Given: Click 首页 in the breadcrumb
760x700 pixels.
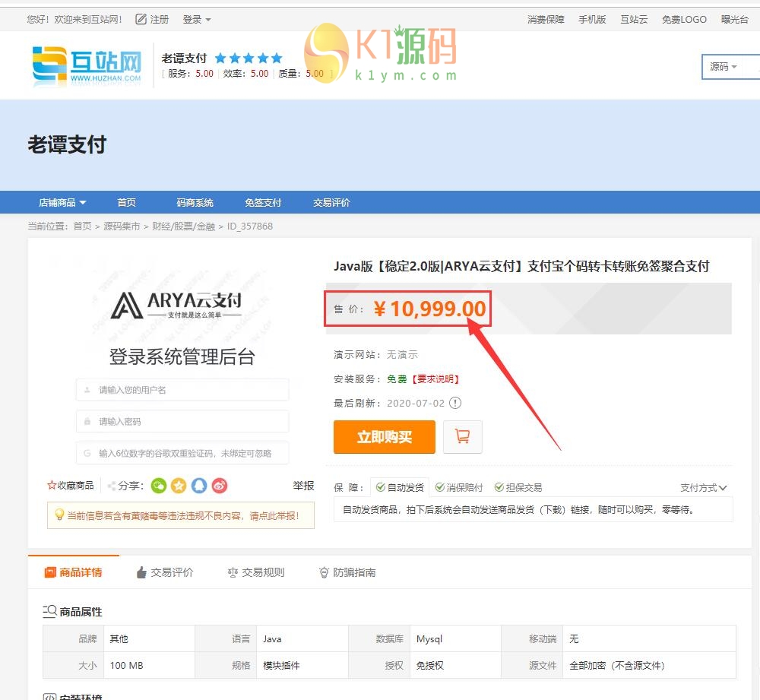Looking at the screenshot, I should (82, 226).
